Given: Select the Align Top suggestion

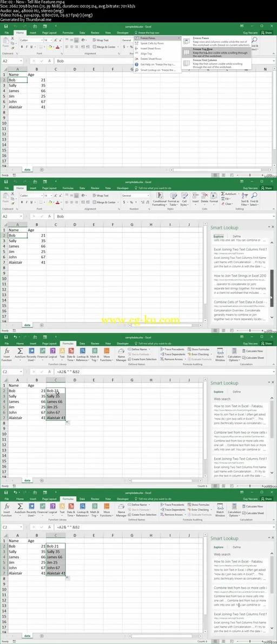Looking at the screenshot, I should [157, 54].
